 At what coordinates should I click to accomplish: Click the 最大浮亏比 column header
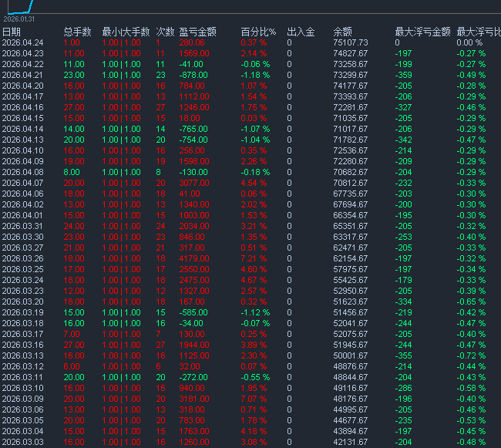pos(478,32)
